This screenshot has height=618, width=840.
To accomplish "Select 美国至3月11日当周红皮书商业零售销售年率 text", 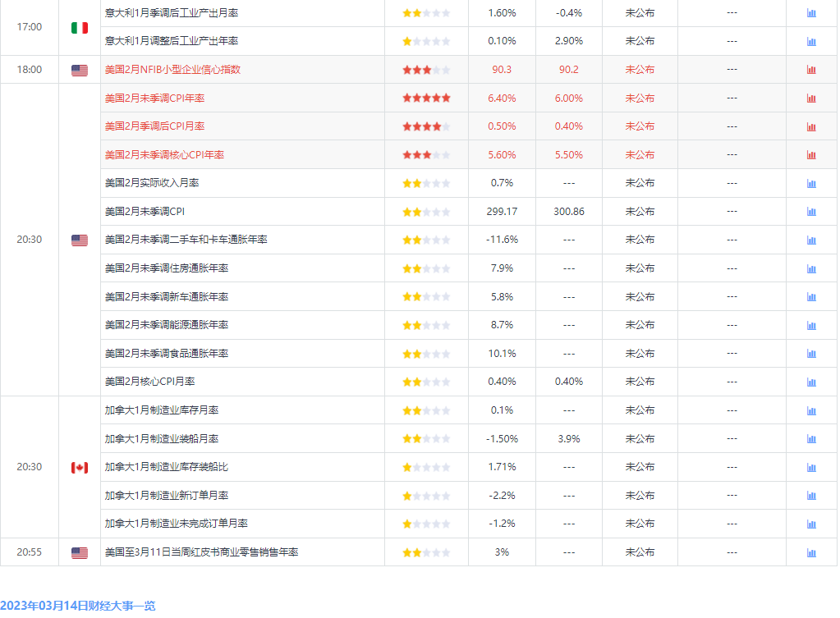I will point(201,552).
